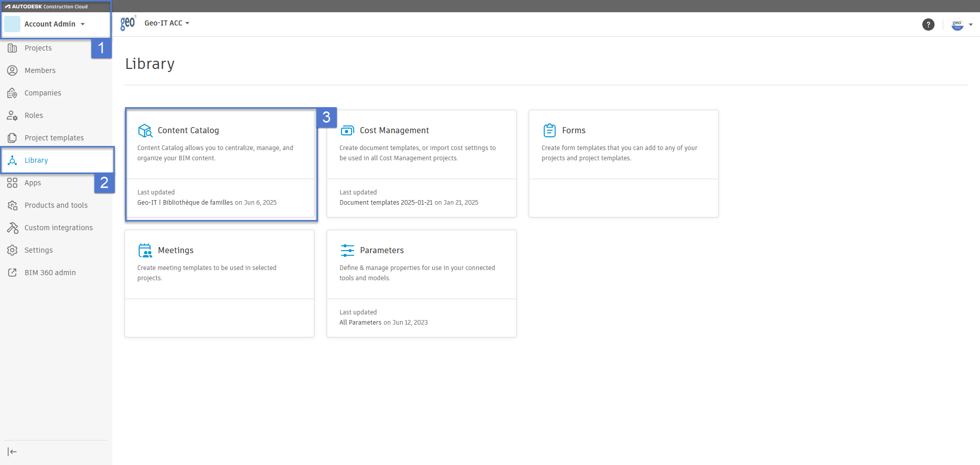
Task: Click the Forms card description text
Action: [619, 153]
